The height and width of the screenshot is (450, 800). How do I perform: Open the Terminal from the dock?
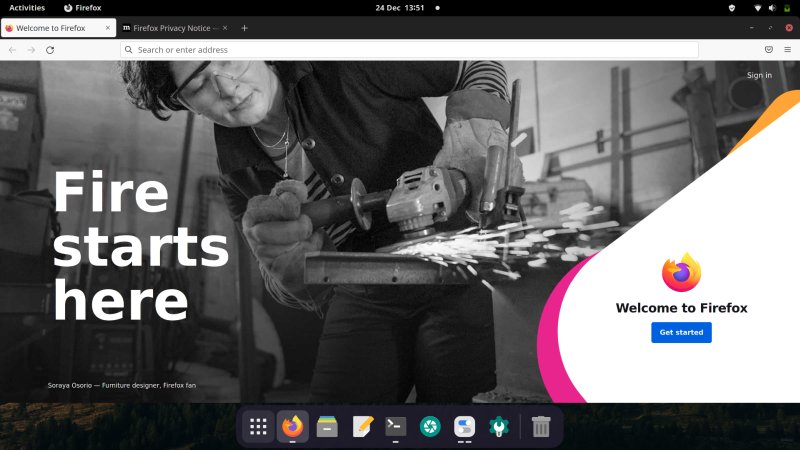(x=395, y=427)
